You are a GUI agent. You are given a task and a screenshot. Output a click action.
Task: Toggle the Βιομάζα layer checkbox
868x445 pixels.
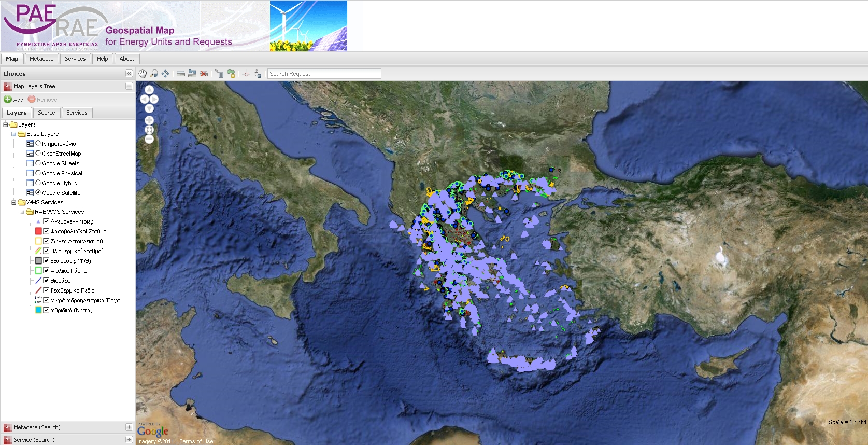coord(46,281)
